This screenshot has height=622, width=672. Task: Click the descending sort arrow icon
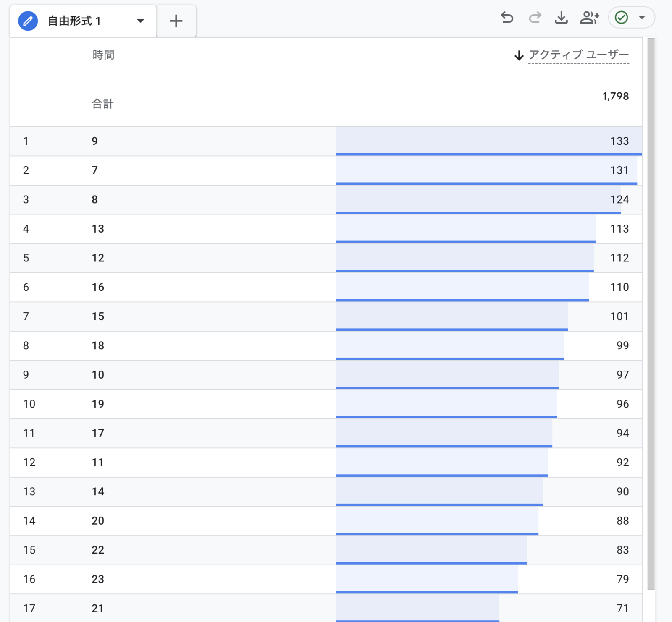click(x=519, y=55)
